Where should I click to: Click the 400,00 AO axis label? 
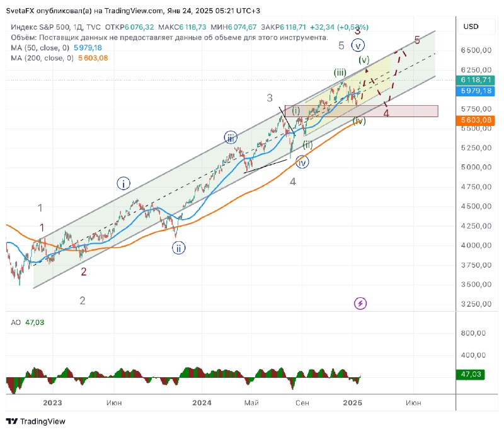(x=473, y=355)
